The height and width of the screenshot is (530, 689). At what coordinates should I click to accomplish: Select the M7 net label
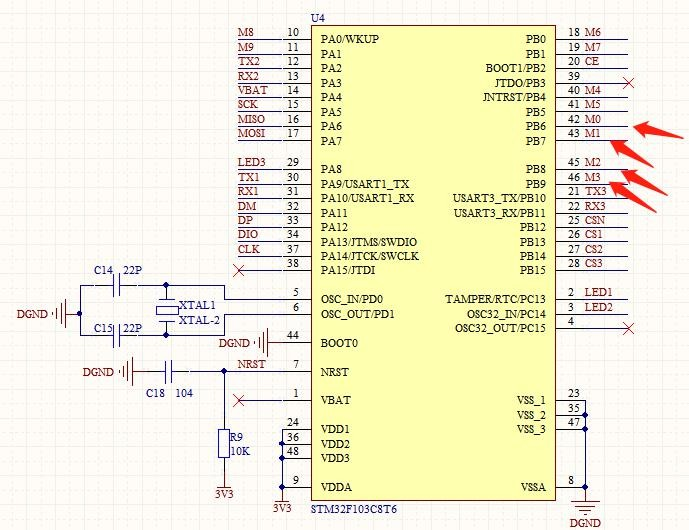(x=593, y=47)
